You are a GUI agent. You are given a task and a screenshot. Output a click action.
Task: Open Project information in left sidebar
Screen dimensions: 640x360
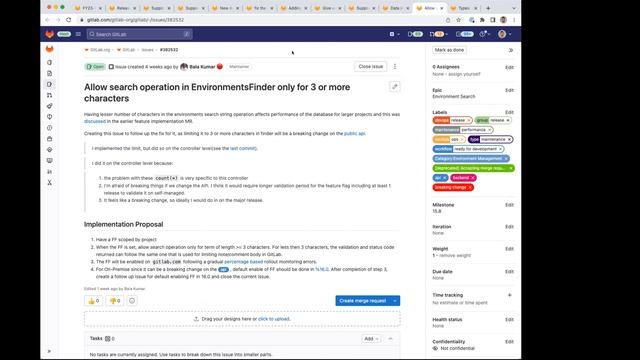[x=49, y=62]
